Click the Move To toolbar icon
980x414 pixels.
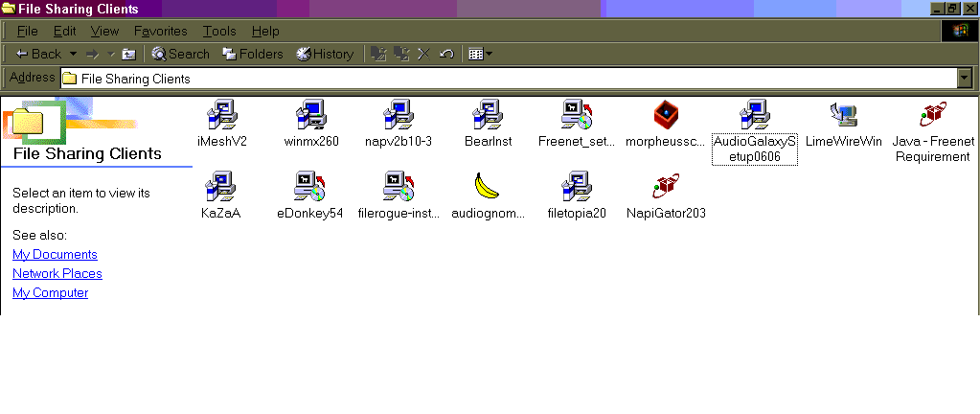[378, 54]
